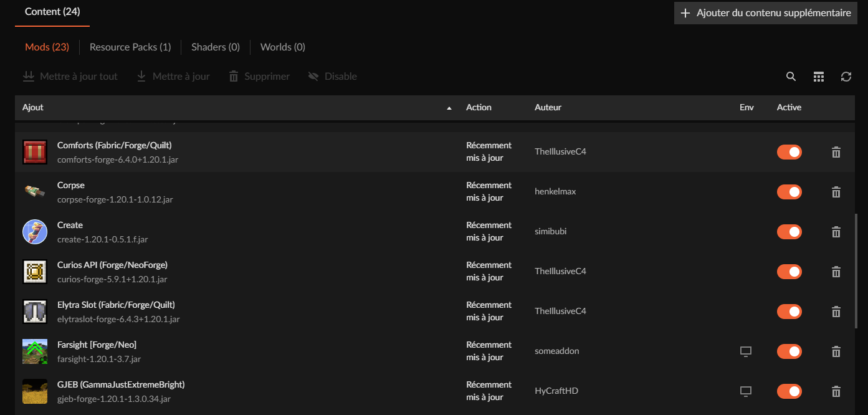The height and width of the screenshot is (415, 868).
Task: Click the Mettre à jour button
Action: [x=173, y=77]
